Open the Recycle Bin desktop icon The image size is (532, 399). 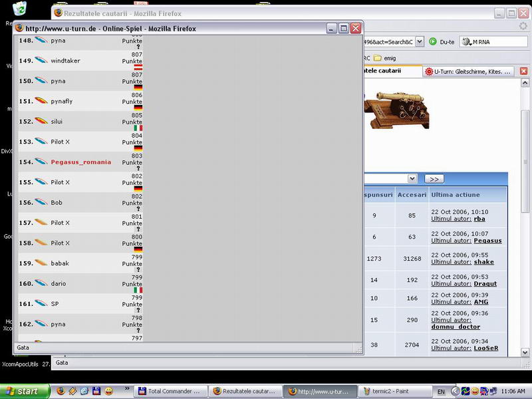coord(19,9)
